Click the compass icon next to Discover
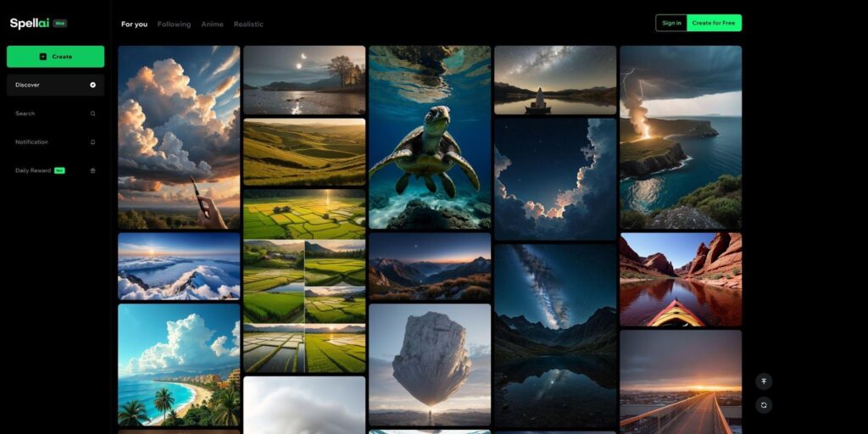This screenshot has width=868, height=434. coord(92,86)
